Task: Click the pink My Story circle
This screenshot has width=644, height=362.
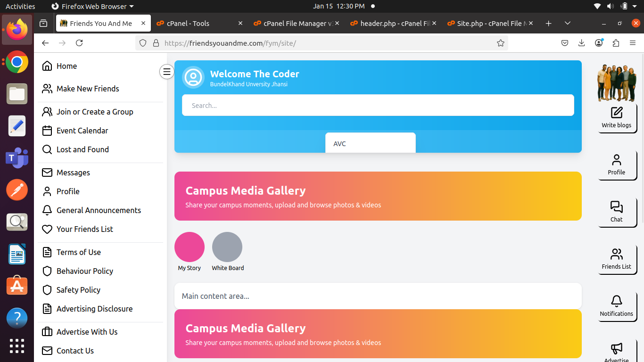Action: [190, 247]
